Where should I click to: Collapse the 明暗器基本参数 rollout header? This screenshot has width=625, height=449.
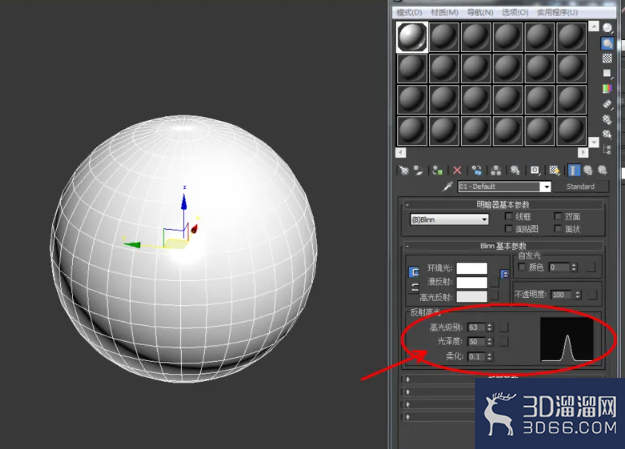tap(503, 205)
